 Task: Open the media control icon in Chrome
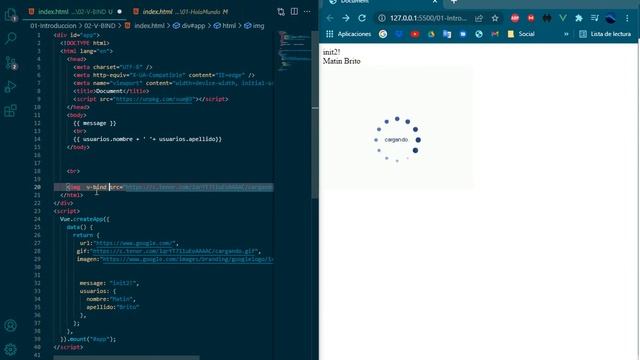point(595,18)
